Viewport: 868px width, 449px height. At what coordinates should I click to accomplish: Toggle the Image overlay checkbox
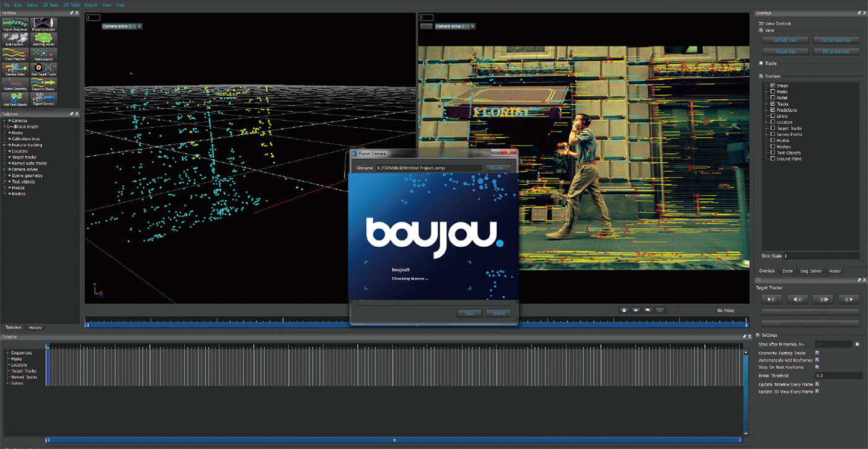click(x=772, y=86)
